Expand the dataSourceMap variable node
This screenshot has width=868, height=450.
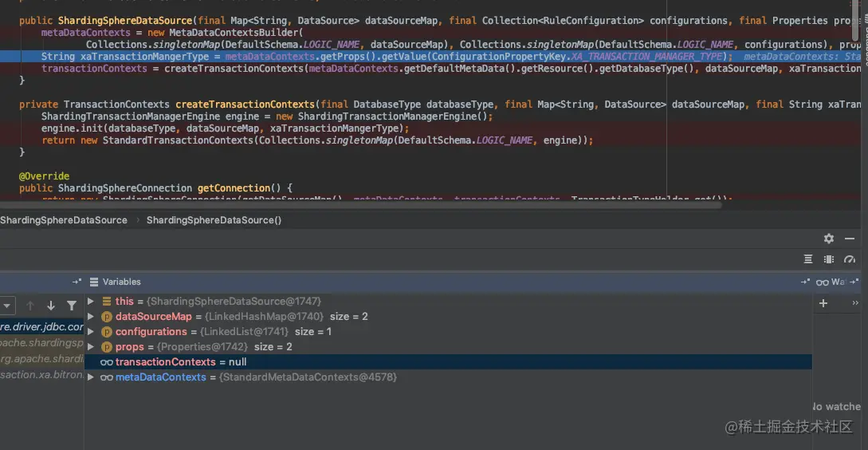[91, 317]
